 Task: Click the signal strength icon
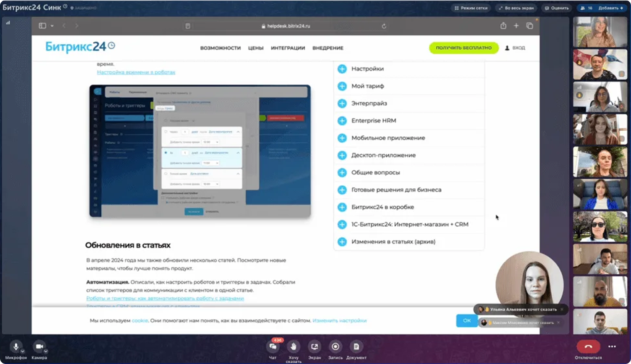coord(8,23)
